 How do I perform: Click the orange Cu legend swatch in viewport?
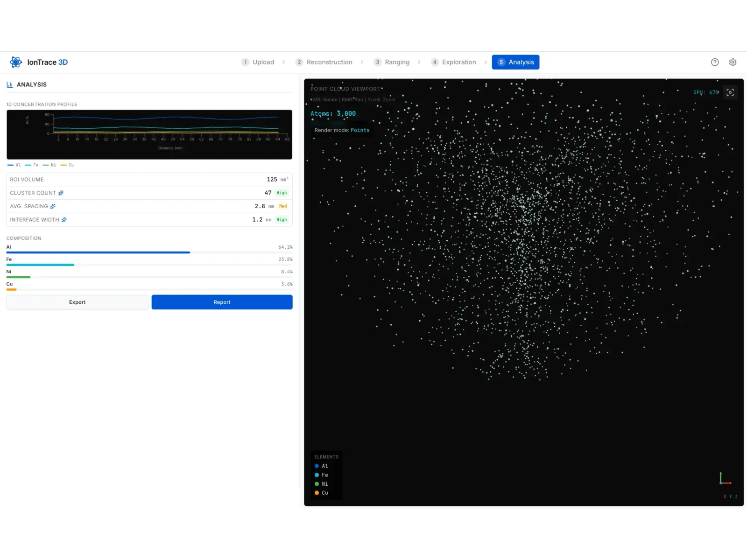coord(317,493)
